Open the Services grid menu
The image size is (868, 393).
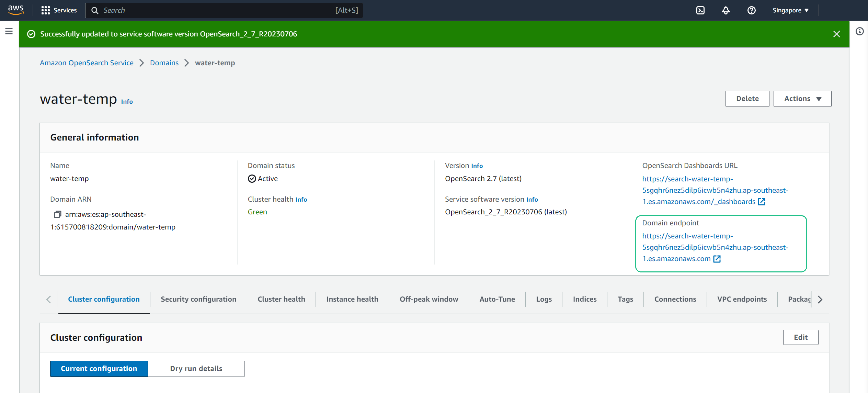point(59,10)
